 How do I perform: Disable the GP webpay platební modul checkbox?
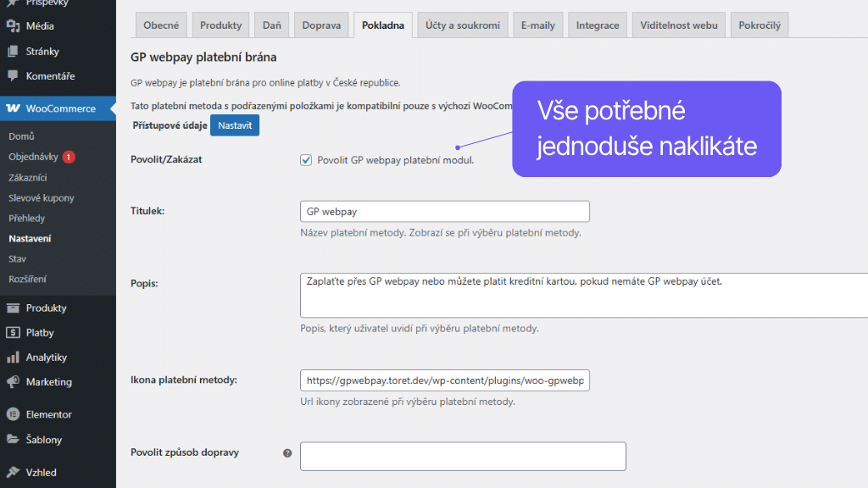pos(305,159)
